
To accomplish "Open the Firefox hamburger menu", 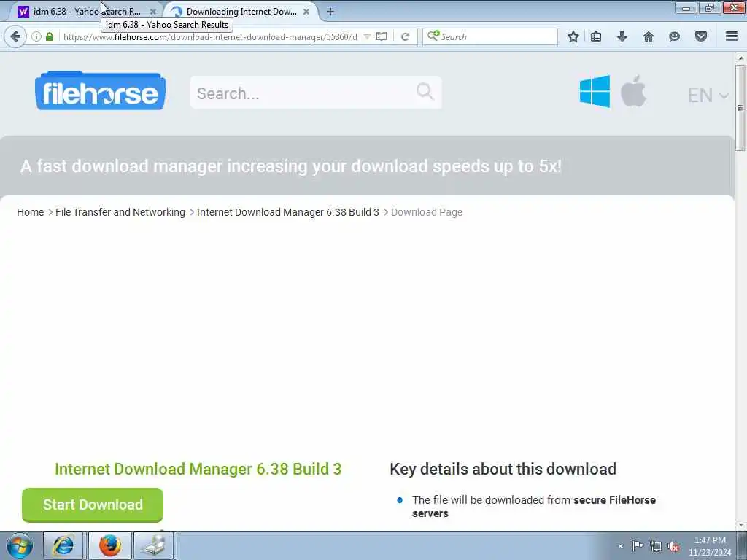I will (732, 36).
